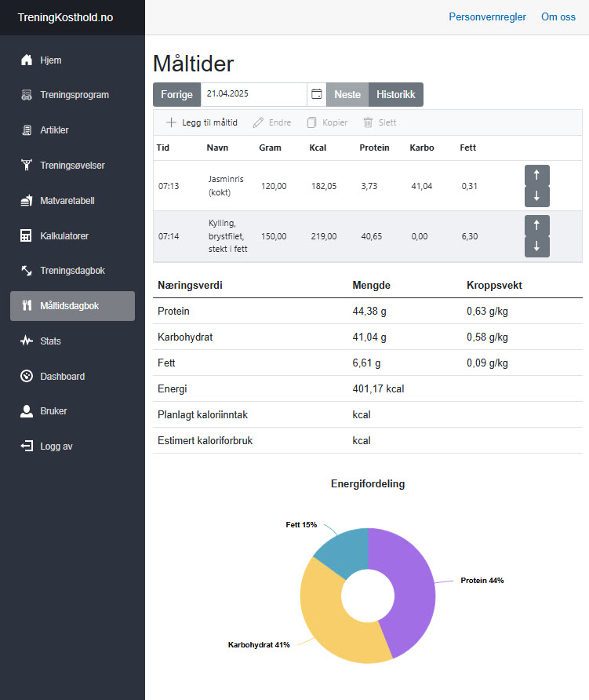This screenshot has height=700, width=589.
Task: Click the Kcal column header
Action: 318,148
